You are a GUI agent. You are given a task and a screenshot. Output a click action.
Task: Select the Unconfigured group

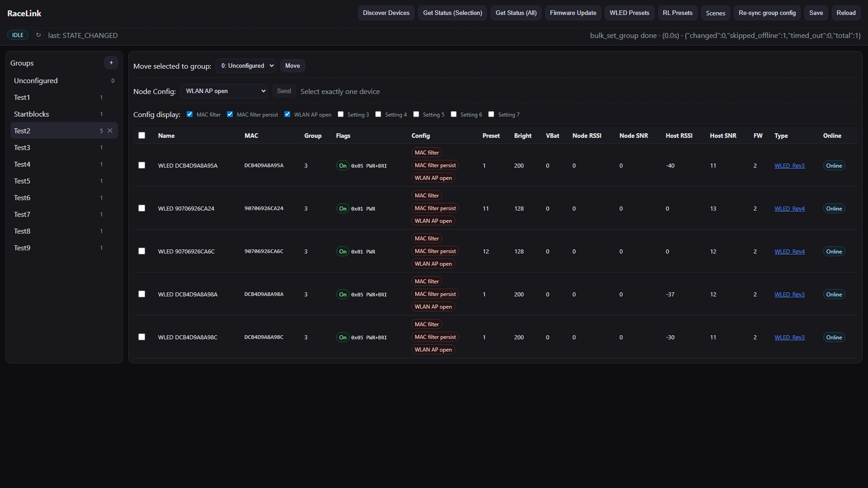tap(64, 80)
